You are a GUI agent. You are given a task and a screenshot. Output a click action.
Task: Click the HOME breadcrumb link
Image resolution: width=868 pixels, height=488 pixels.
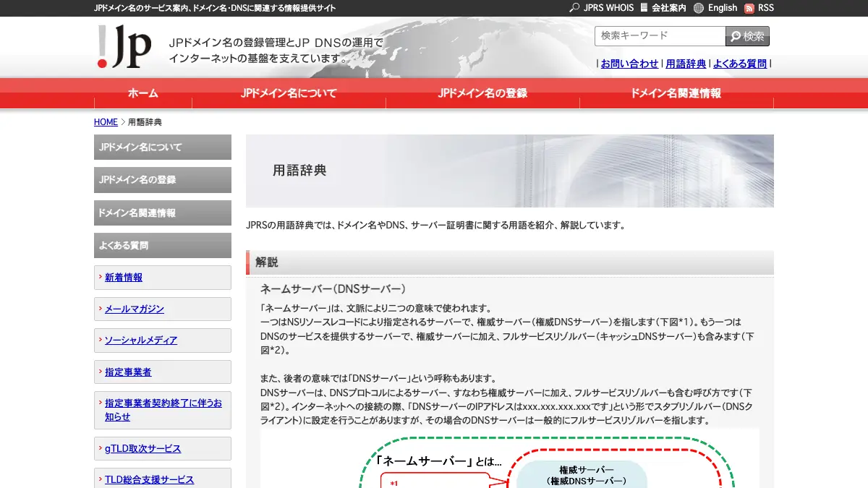[106, 122]
